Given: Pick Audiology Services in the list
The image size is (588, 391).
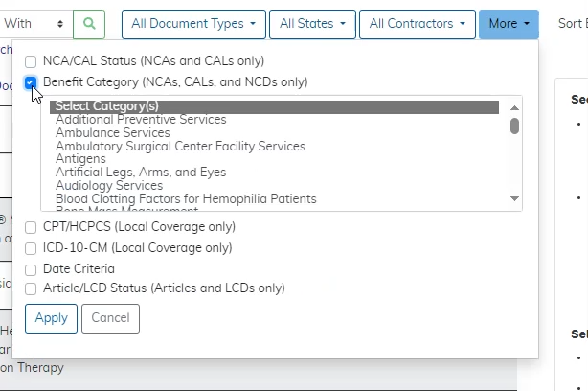Looking at the screenshot, I should click(109, 185).
